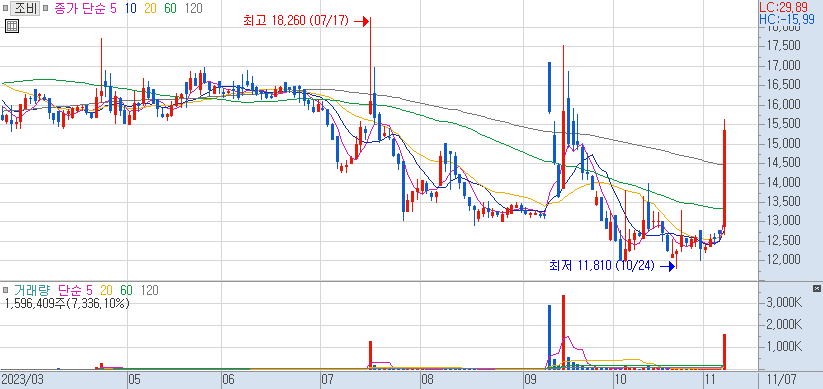
Task: Select the 단순 5 volume average label
Action: pos(75,290)
